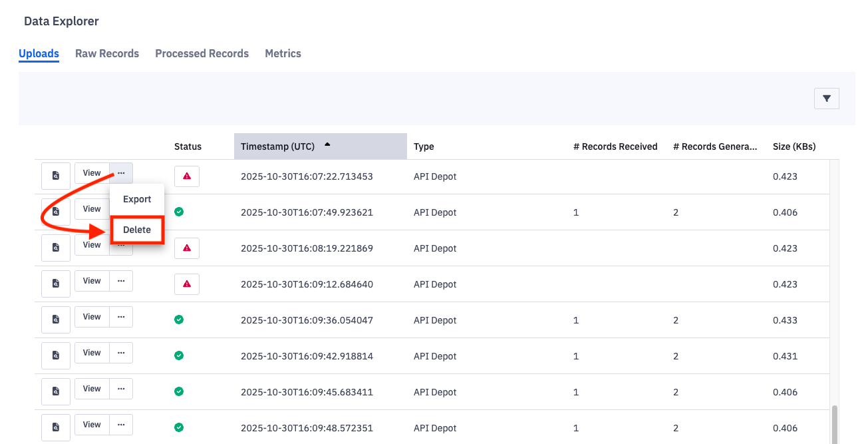The image size is (868, 444).
Task: Click the warning icon on the 16:09:12 row
Action: tap(186, 284)
